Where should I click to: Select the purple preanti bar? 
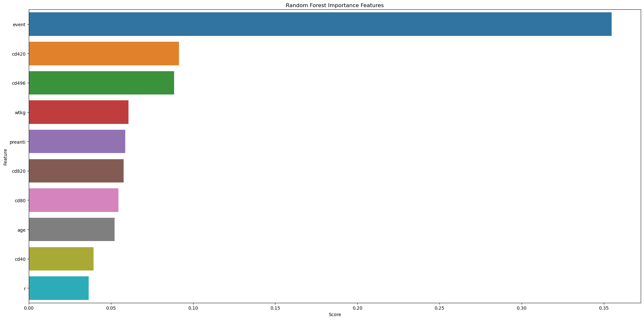click(x=77, y=141)
